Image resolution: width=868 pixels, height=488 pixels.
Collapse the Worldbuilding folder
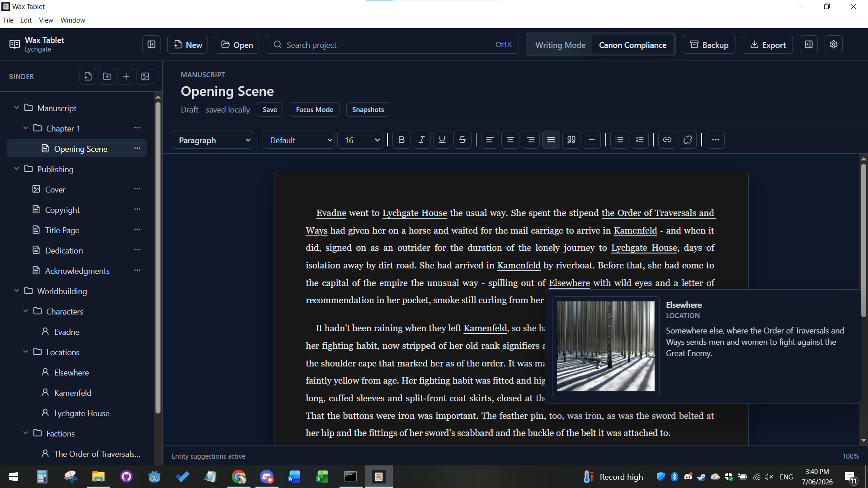(x=17, y=291)
